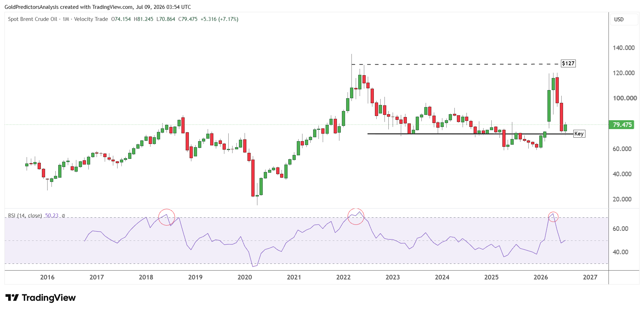Click the 100.000 price axis label
Viewport: 644px width, 311px height.
[625, 98]
